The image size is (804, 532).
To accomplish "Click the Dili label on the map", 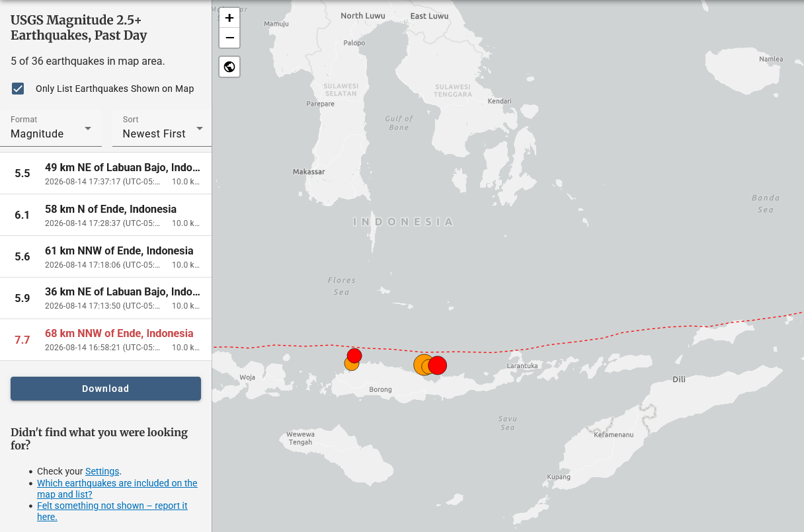I will [679, 379].
